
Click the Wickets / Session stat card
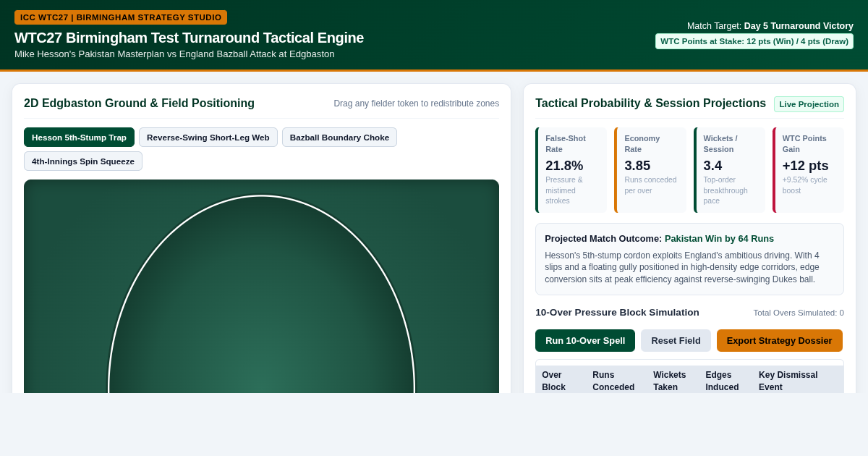coord(728,170)
